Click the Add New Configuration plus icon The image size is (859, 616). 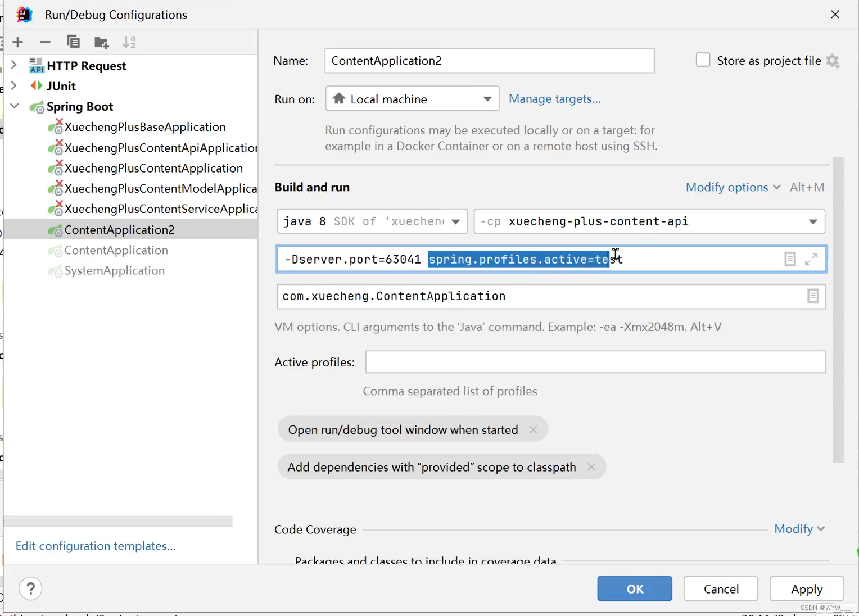point(17,42)
